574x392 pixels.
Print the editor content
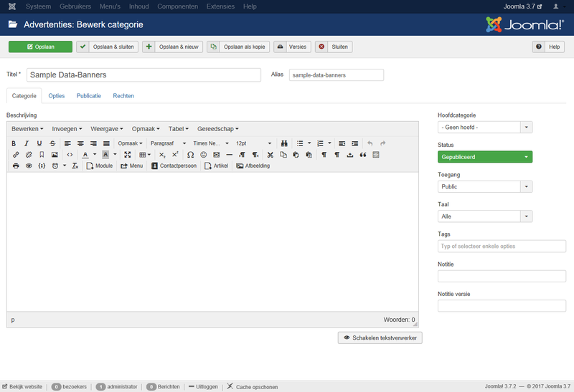[16, 166]
